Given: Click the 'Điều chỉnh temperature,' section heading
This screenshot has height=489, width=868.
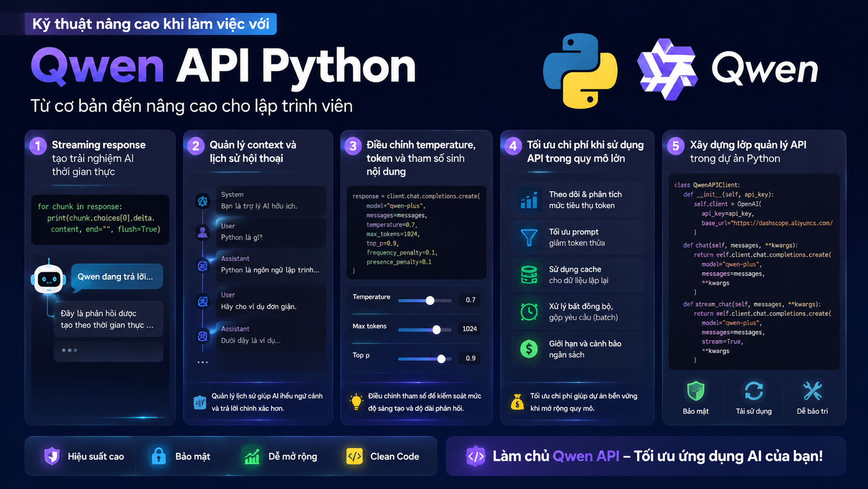Looking at the screenshot, I should coord(421,145).
